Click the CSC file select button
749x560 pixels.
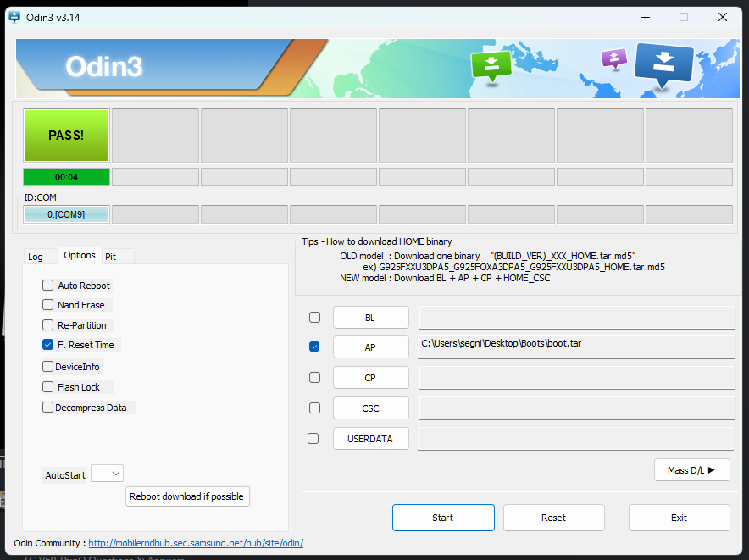370,408
